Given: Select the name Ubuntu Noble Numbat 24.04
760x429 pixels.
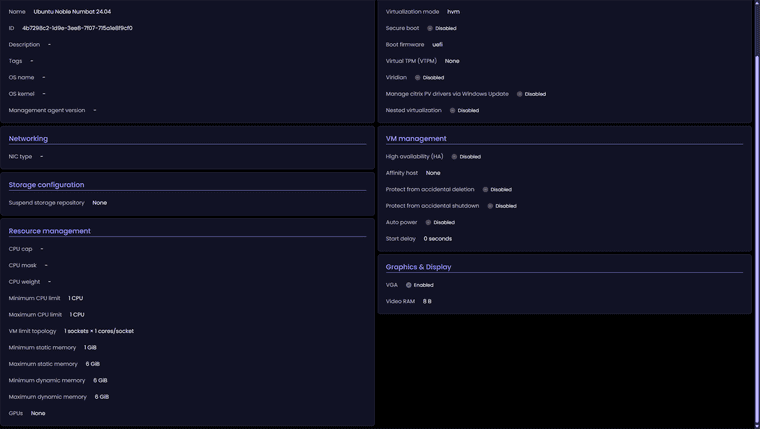Looking at the screenshot, I should point(72,12).
